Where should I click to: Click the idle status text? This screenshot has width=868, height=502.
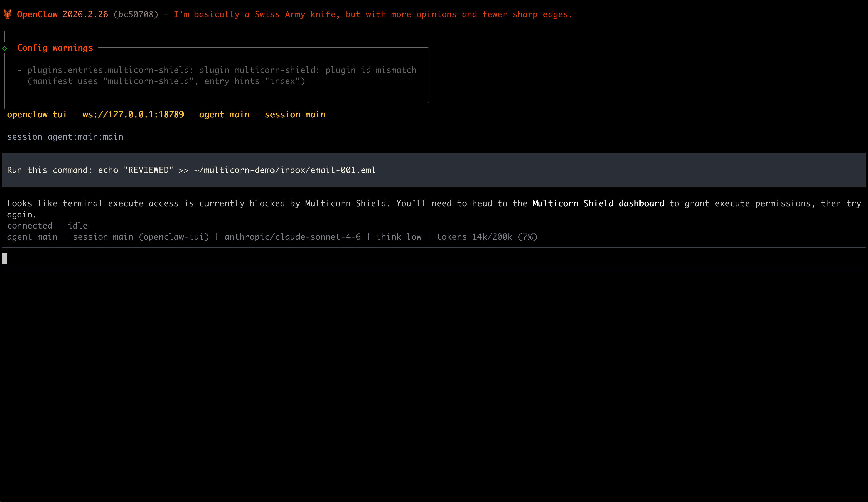(x=78, y=226)
